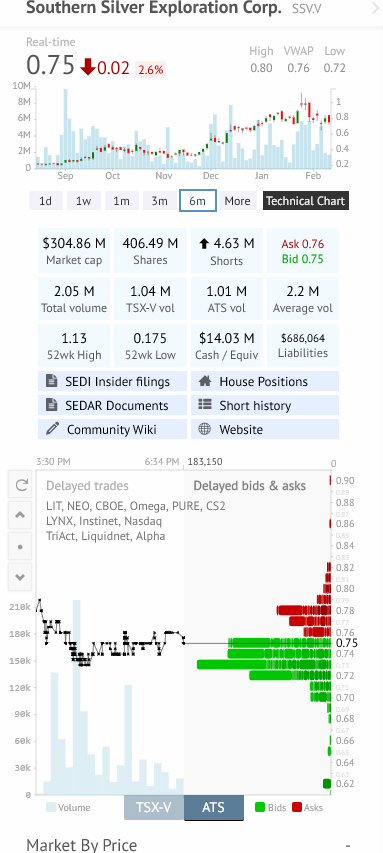Click the 2.6% change badge
This screenshot has width=383, height=853.
click(x=150, y=70)
